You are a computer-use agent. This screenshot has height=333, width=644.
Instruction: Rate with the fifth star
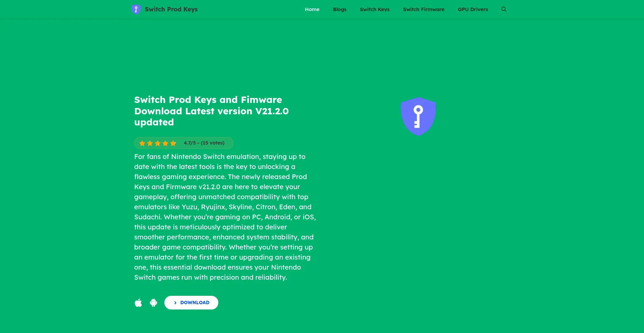(173, 143)
